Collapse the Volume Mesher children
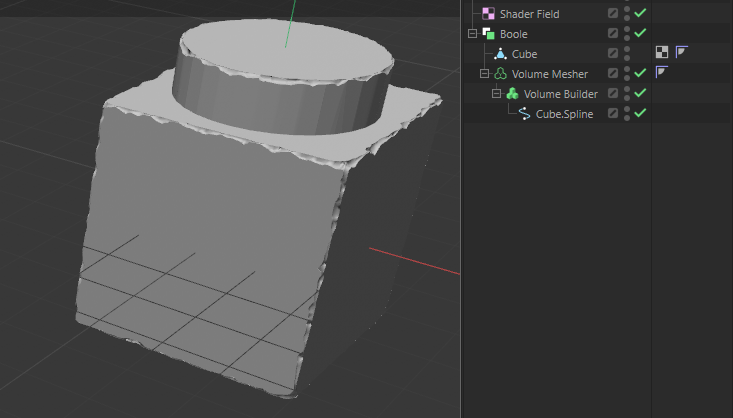This screenshot has height=418, width=733. [485, 74]
